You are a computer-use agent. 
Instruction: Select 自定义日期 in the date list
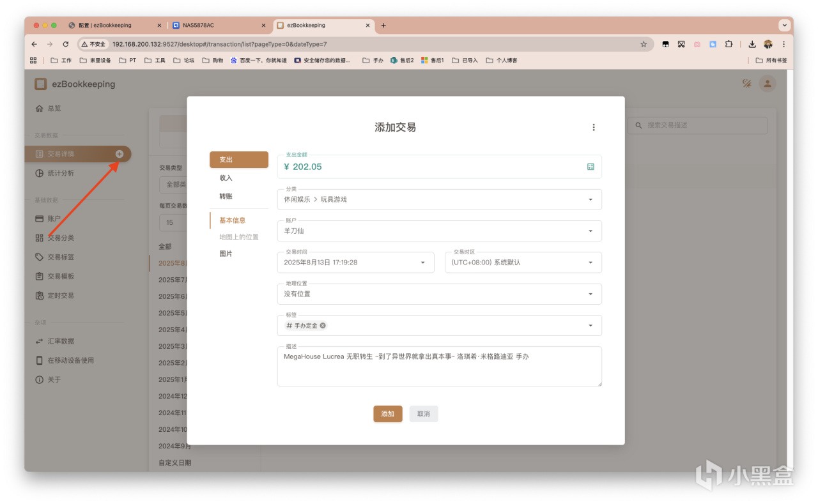174,462
